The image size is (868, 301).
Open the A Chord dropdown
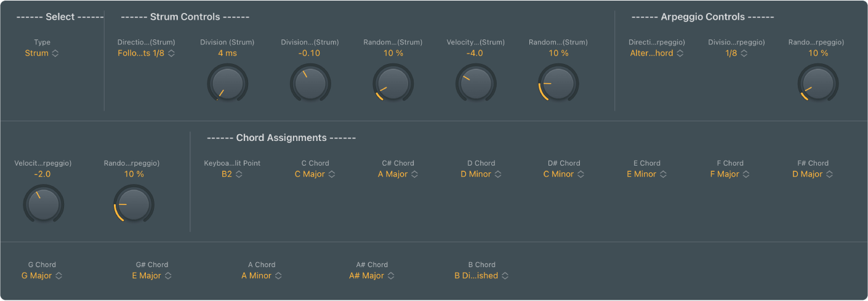click(262, 276)
